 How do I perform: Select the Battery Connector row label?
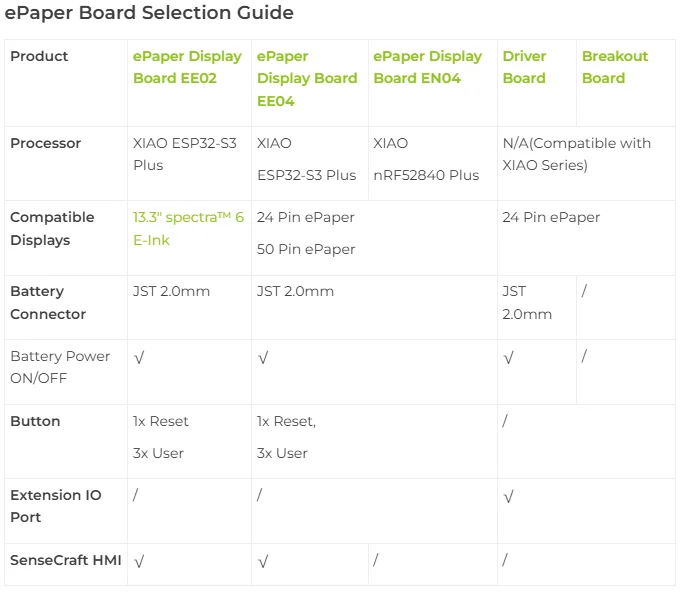click(x=48, y=302)
